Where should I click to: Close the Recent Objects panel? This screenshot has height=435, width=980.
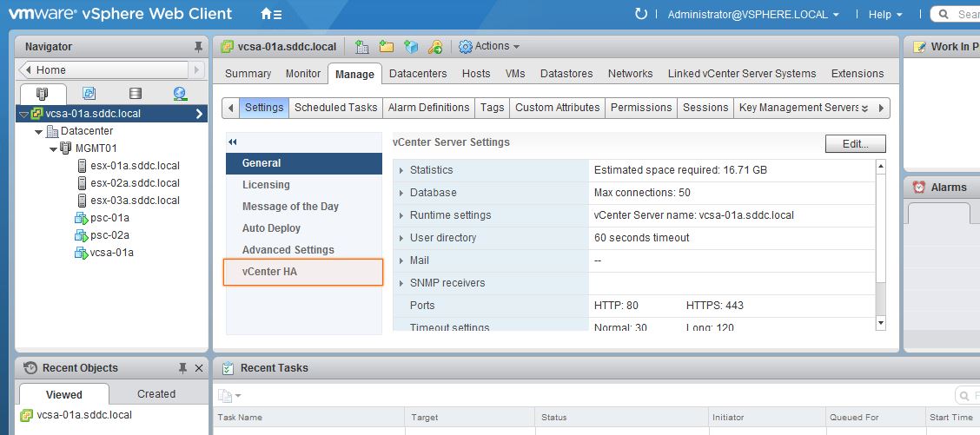coord(199,368)
